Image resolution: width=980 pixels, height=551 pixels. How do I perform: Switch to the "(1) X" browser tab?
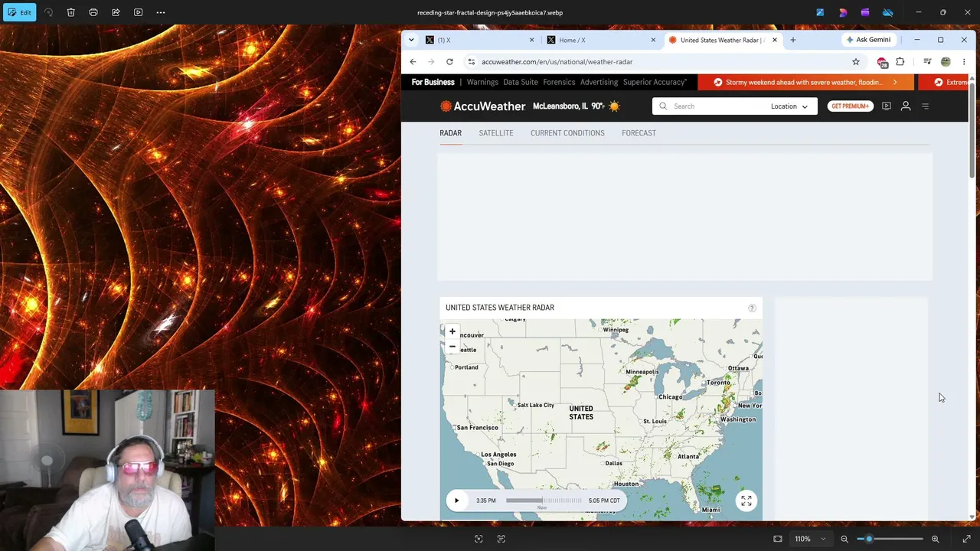(x=480, y=40)
